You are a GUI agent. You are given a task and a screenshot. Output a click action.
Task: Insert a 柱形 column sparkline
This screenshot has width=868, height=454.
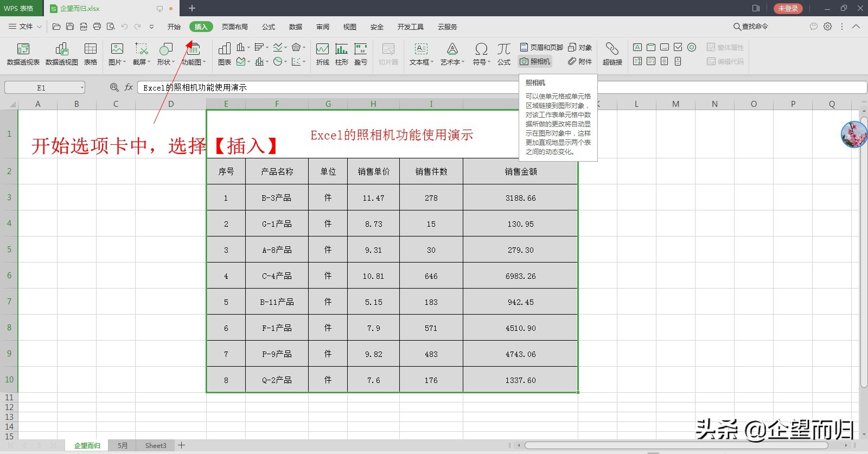pyautogui.click(x=342, y=54)
